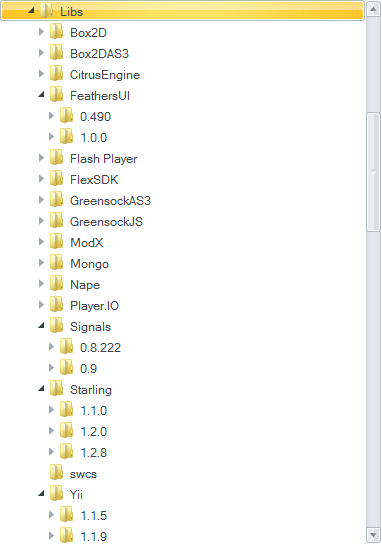Image resolution: width=382 pixels, height=544 pixels.
Task: Expand the 0.8.222 folder arrow
Action: click(51, 347)
